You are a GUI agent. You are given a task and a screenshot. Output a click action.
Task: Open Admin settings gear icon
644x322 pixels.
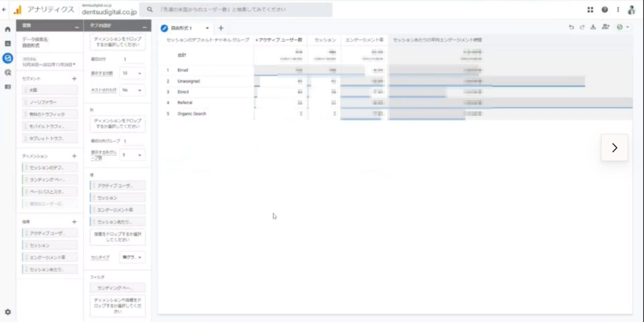coord(8,312)
